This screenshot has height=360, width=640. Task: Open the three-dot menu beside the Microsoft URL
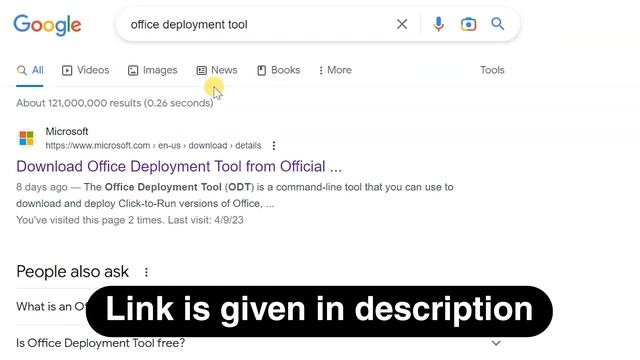274,146
